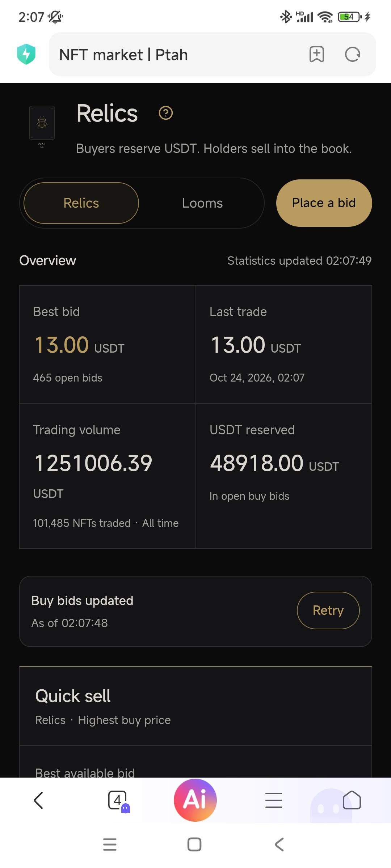Open the browser hamburger menu
The width and height of the screenshot is (391, 868).
274,800
